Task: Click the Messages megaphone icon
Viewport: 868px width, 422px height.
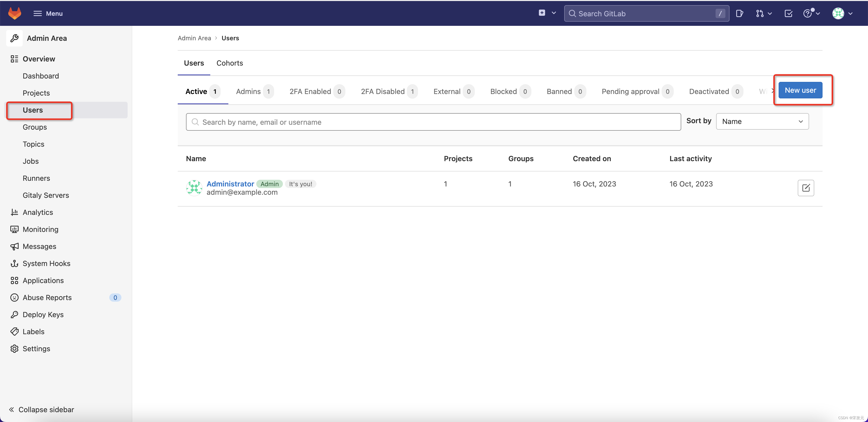Action: pos(14,246)
